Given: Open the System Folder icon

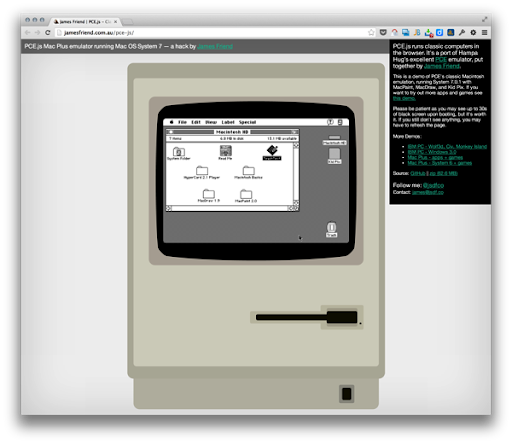Looking at the screenshot, I should click(x=179, y=153).
